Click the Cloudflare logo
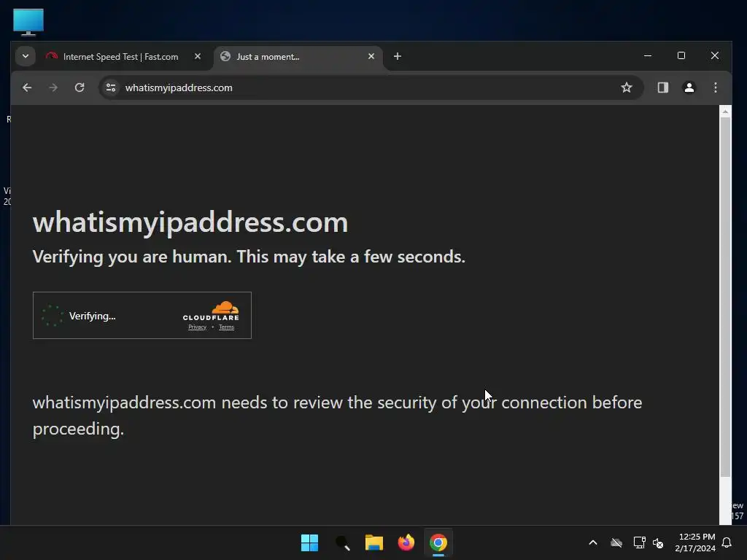 pos(211,311)
